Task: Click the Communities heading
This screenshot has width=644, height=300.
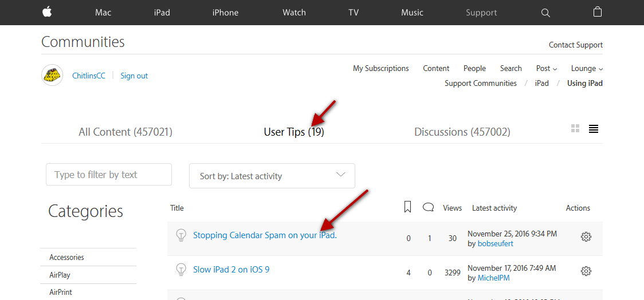Action: tap(83, 41)
